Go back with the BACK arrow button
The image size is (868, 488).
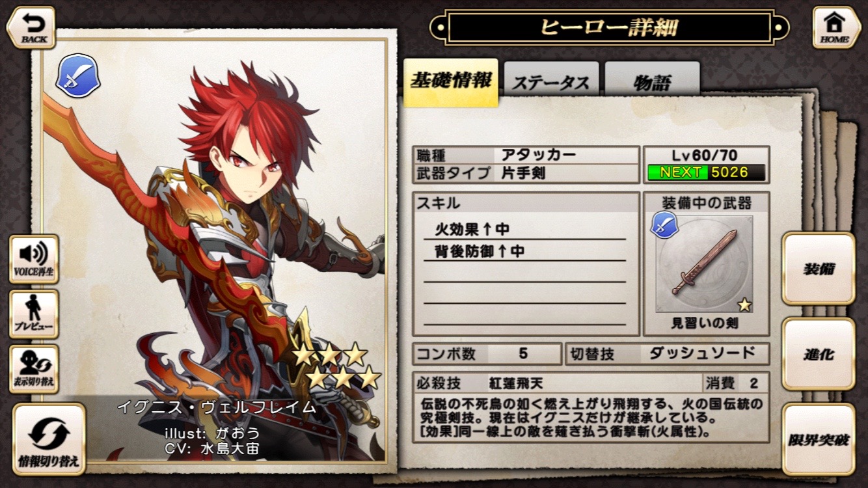[31, 27]
